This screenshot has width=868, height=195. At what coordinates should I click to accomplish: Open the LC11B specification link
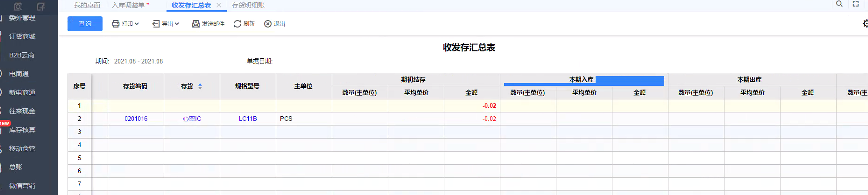point(248,119)
